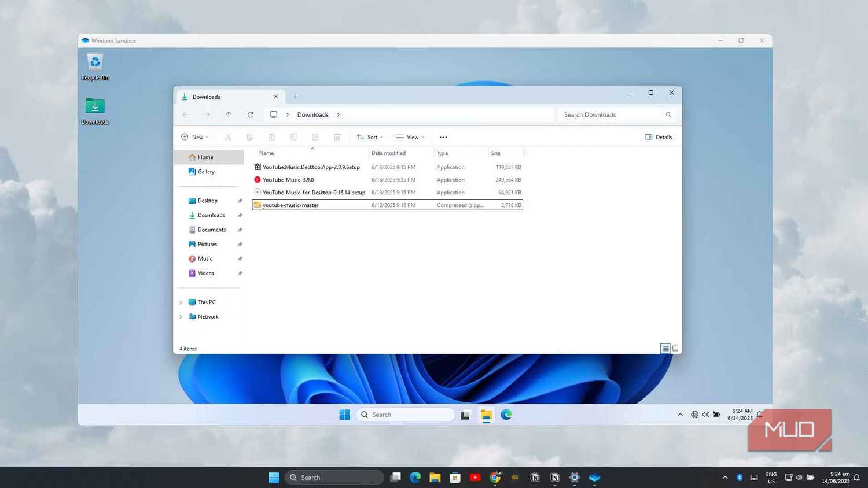868x488 pixels.
Task: Open the New dropdown menu
Action: (195, 137)
